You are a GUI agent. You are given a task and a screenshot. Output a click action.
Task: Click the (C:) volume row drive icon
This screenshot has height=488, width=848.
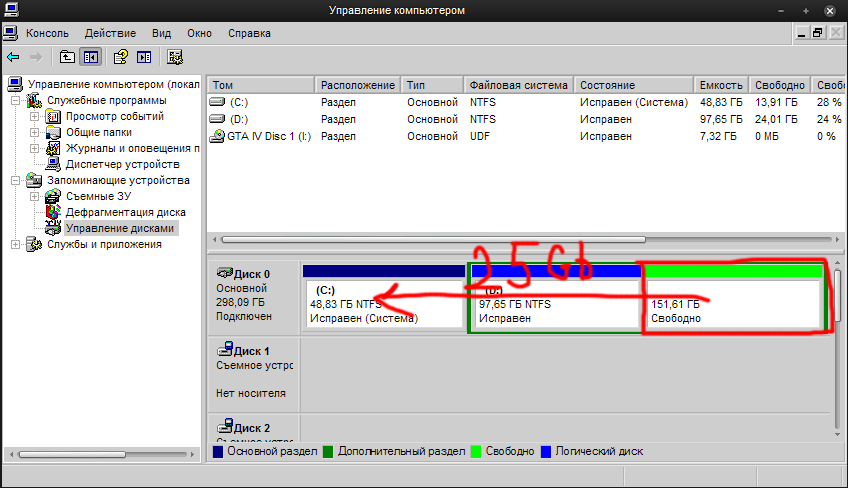[217, 102]
